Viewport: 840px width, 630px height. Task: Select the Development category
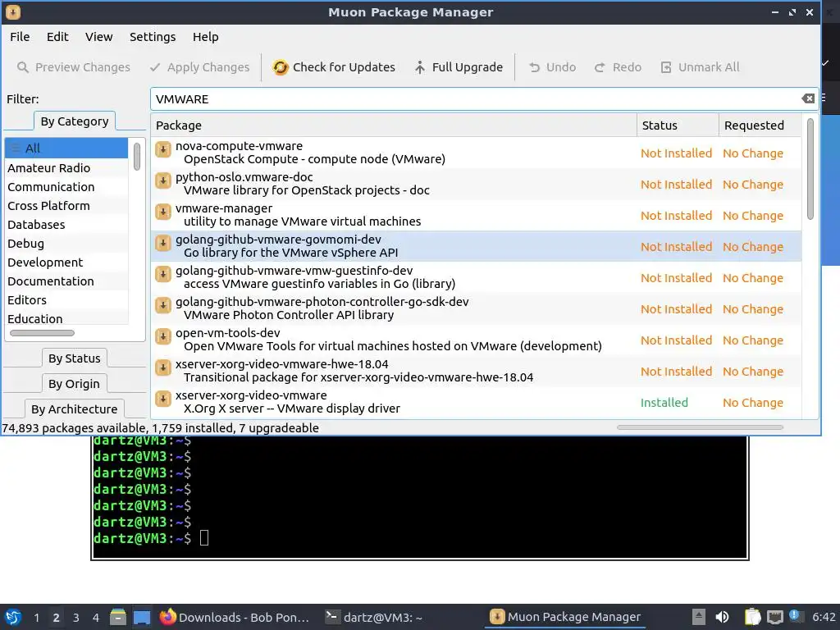66,262
